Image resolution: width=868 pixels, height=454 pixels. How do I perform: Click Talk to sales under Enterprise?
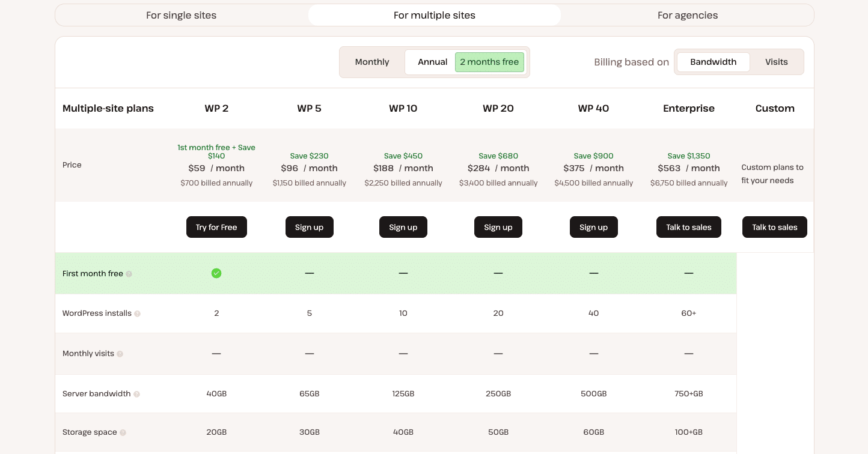[x=689, y=227]
